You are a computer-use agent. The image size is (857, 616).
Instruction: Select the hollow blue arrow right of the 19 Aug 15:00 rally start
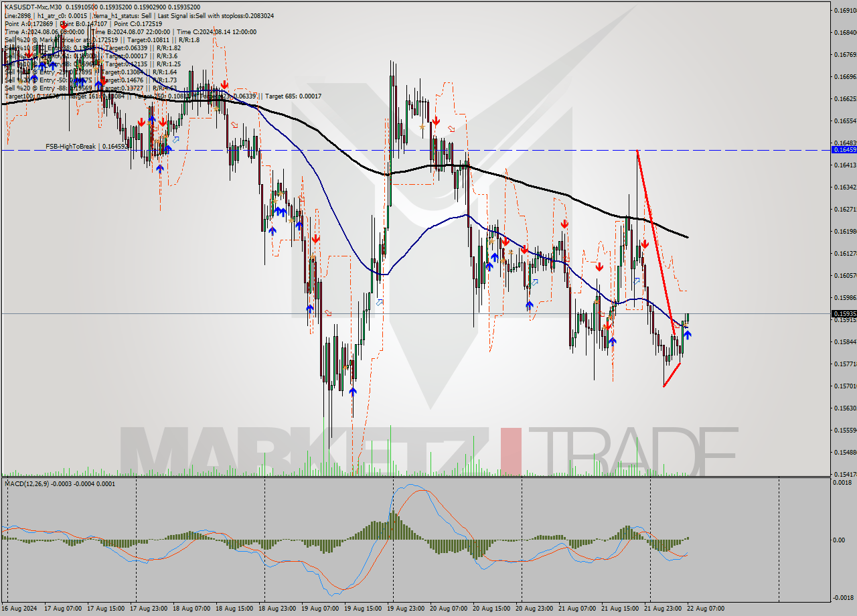[x=380, y=303]
